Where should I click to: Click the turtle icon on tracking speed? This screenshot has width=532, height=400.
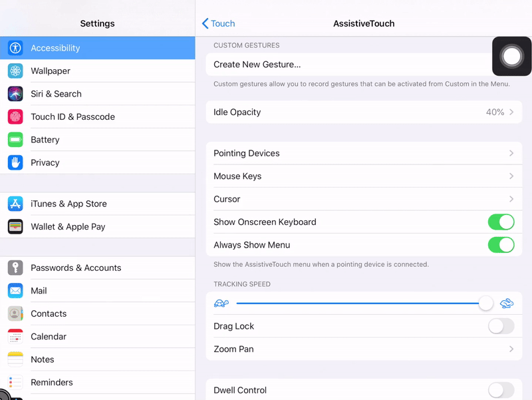222,303
